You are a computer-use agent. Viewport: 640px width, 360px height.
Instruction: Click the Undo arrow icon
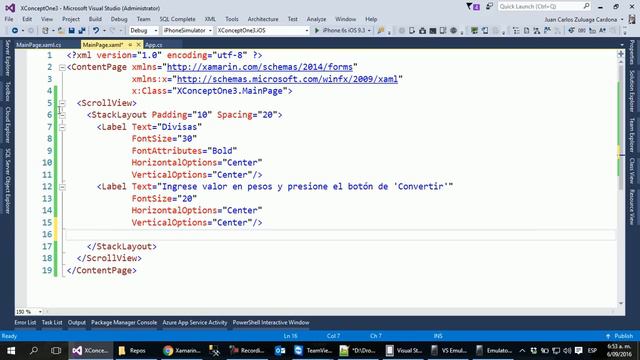coord(96,31)
